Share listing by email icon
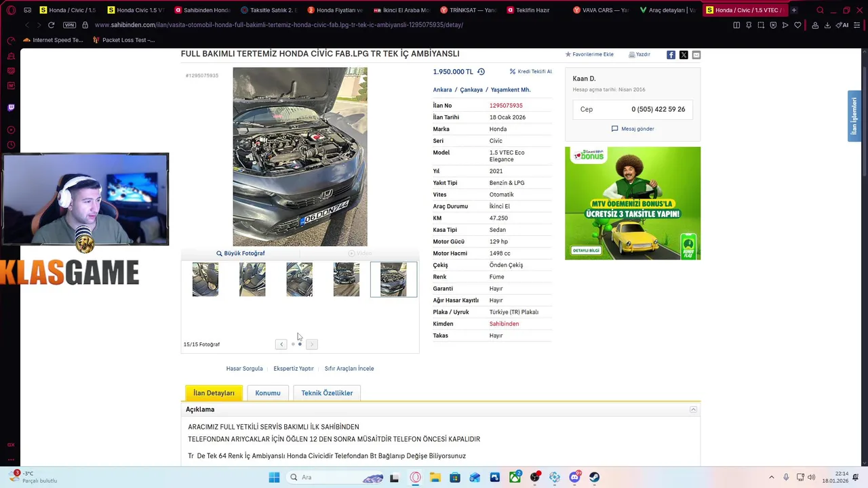This screenshot has height=488, width=868. (696, 55)
